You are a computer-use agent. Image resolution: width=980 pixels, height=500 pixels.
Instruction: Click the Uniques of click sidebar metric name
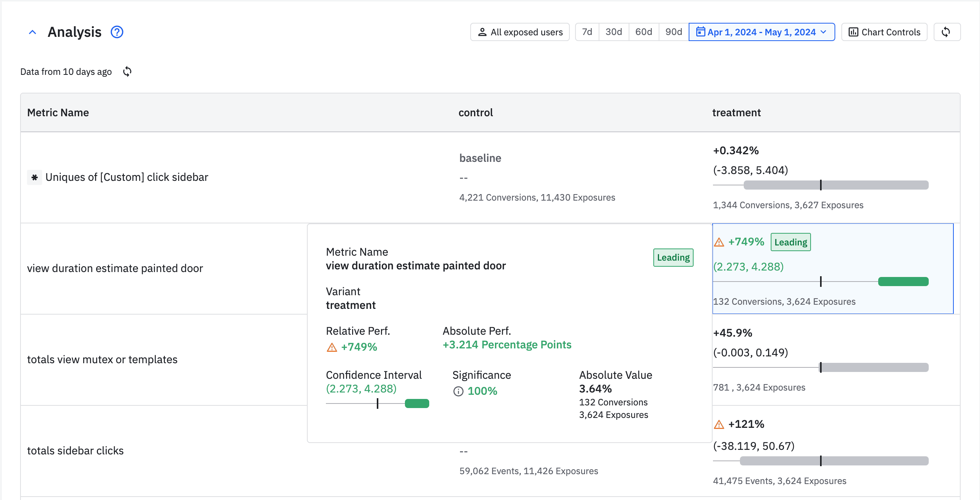pyautogui.click(x=127, y=177)
